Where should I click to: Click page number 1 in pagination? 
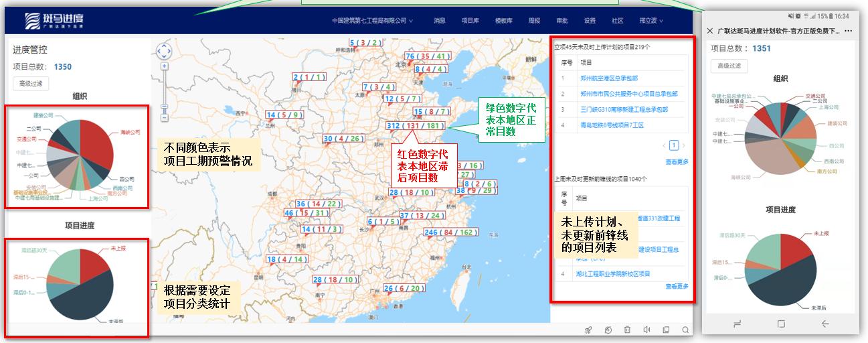point(674,145)
